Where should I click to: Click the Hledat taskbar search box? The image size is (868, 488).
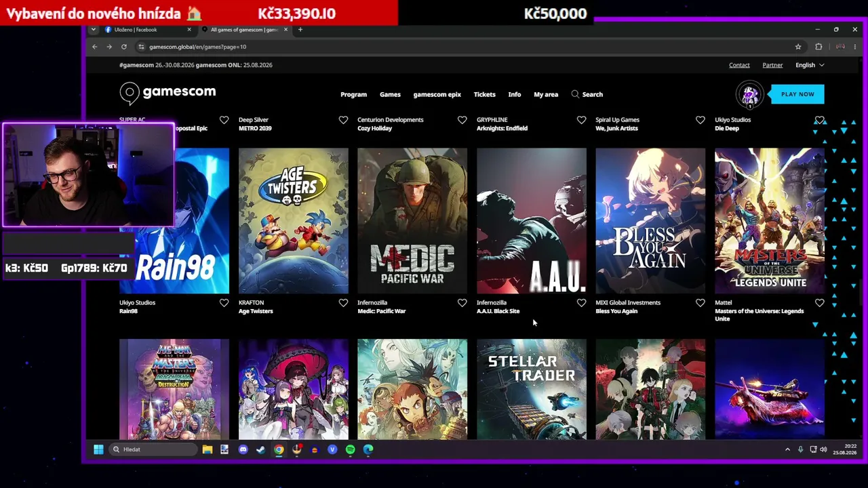pyautogui.click(x=153, y=449)
